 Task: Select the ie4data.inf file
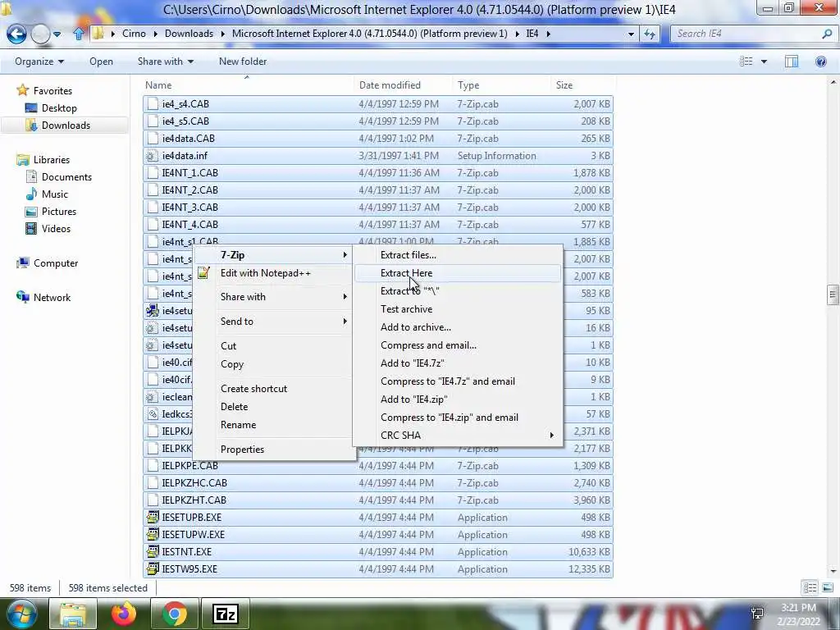(x=377, y=156)
